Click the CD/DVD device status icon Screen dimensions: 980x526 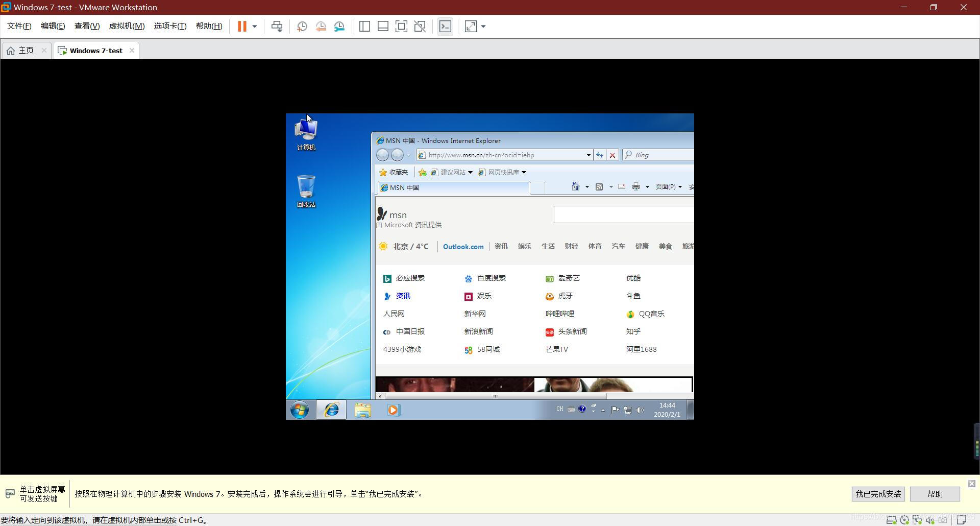904,520
